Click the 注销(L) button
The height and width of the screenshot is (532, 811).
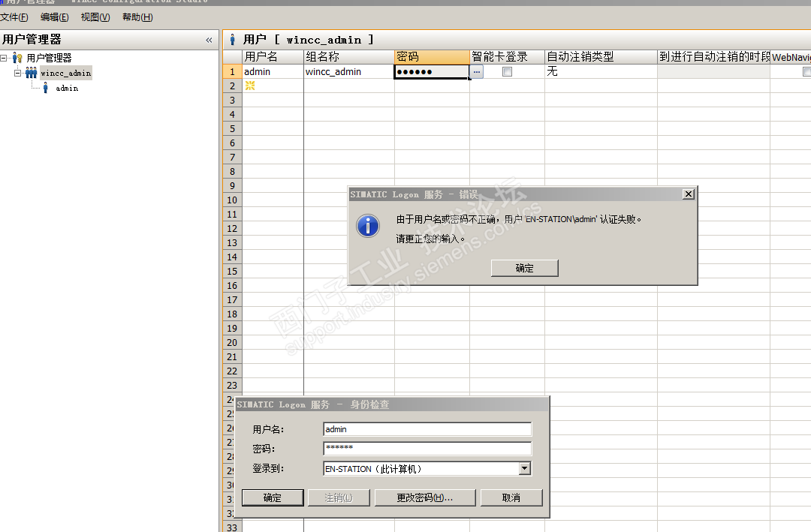(x=339, y=497)
